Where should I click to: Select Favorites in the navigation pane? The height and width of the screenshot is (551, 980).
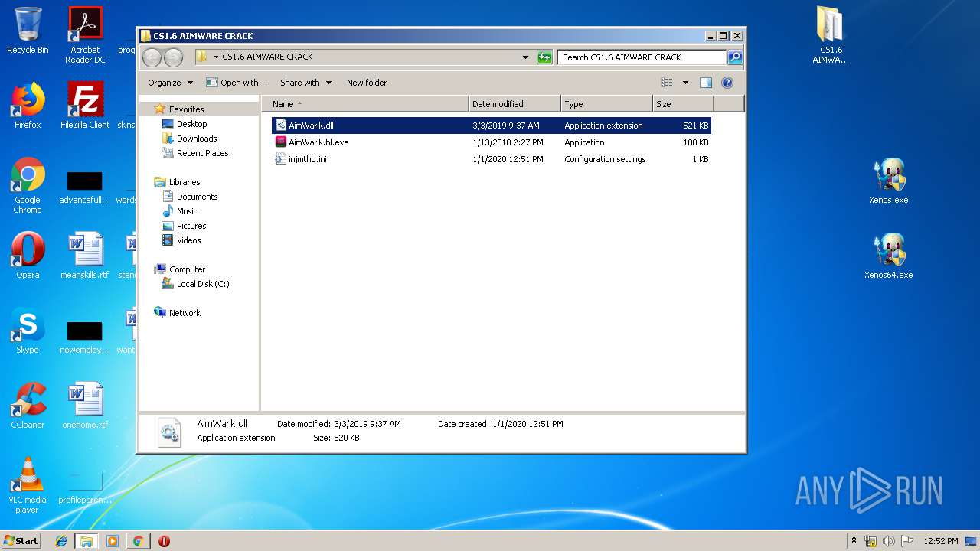[186, 109]
